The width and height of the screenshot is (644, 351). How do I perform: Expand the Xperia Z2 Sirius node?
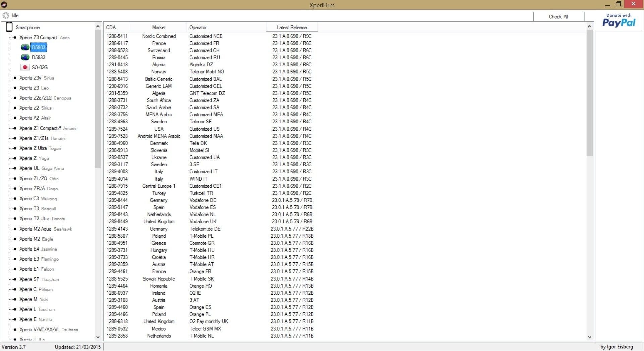point(15,108)
